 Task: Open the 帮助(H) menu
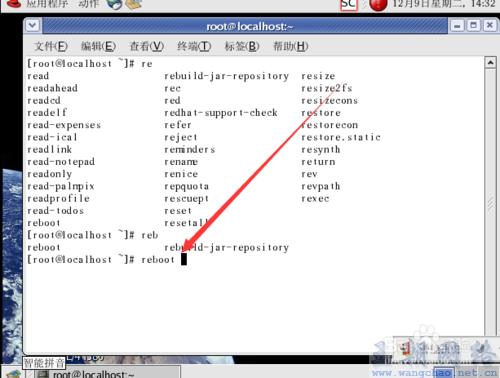[290, 46]
